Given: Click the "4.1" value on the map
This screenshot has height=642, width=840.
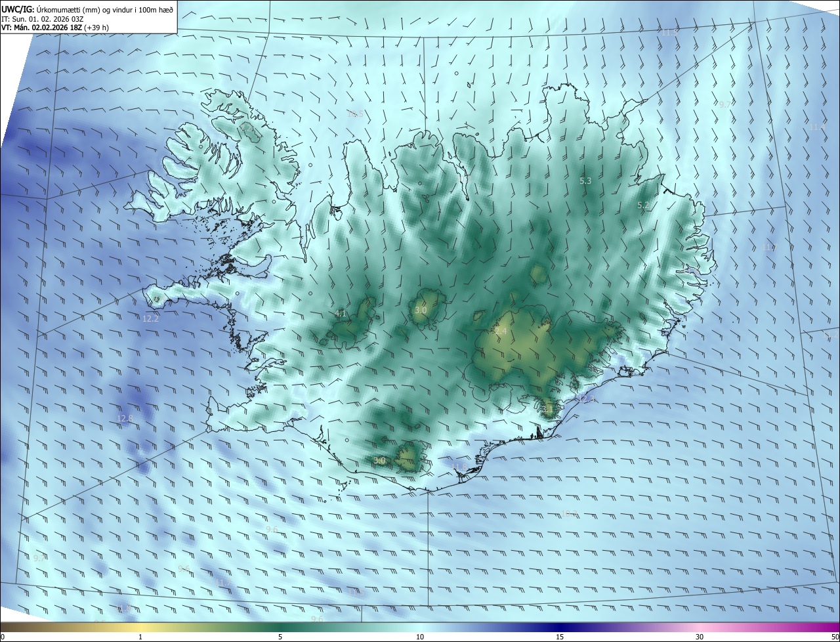Looking at the screenshot, I should [x=340, y=313].
